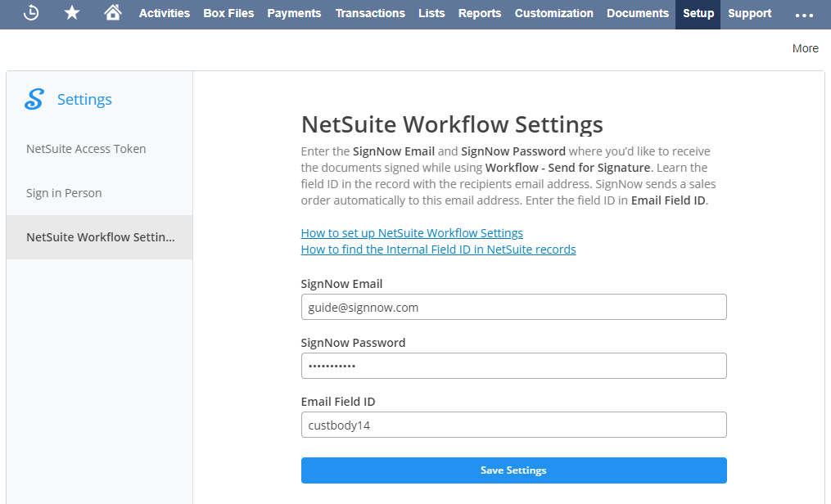Open the Documents menu

point(638,13)
